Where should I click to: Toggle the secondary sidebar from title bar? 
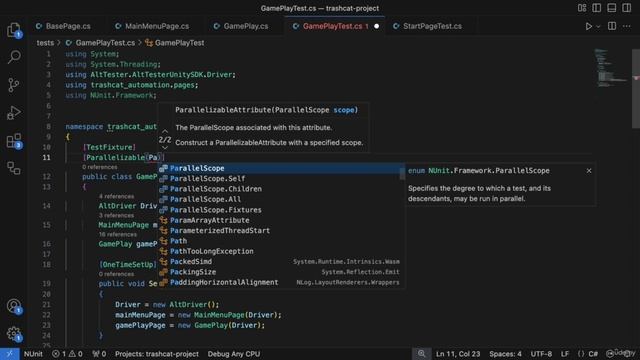(627, 8)
